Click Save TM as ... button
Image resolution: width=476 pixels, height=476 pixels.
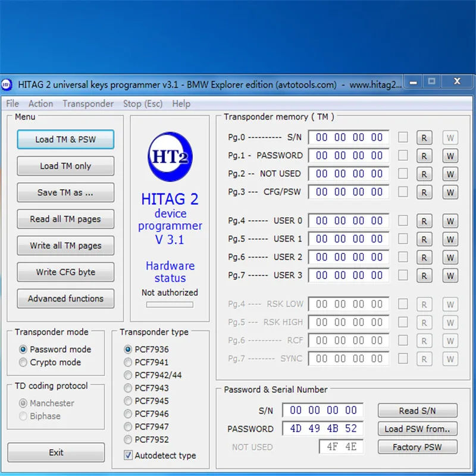pyautogui.click(x=65, y=192)
